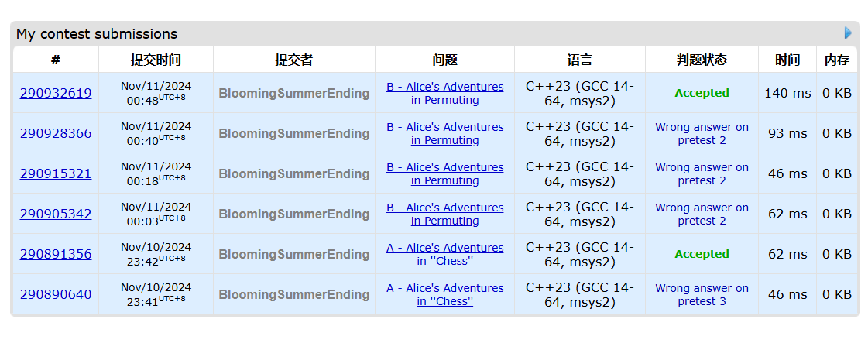Screen dimensions: 868x350
Task: Click the 提交时间 column header
Action: (156, 60)
